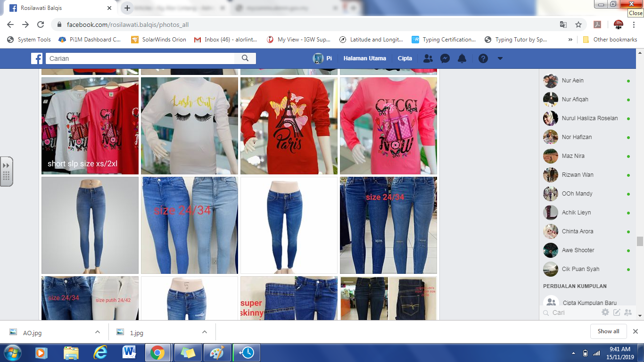Open the AO.jpg download options chevron

[98, 332]
